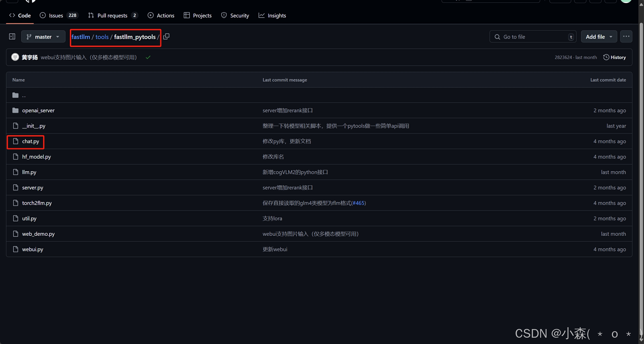Go to parent directory folder icon
This screenshot has width=644, height=344.
click(15, 95)
